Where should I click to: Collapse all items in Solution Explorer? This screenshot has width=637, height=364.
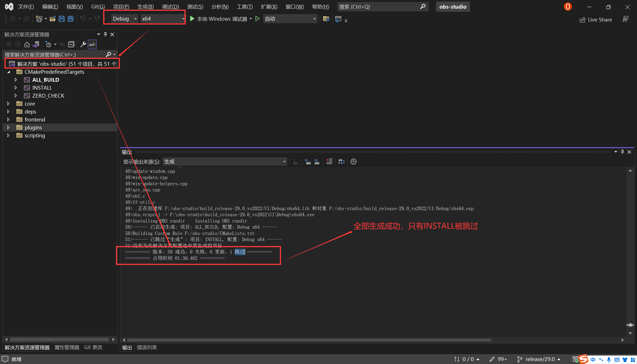(x=71, y=44)
